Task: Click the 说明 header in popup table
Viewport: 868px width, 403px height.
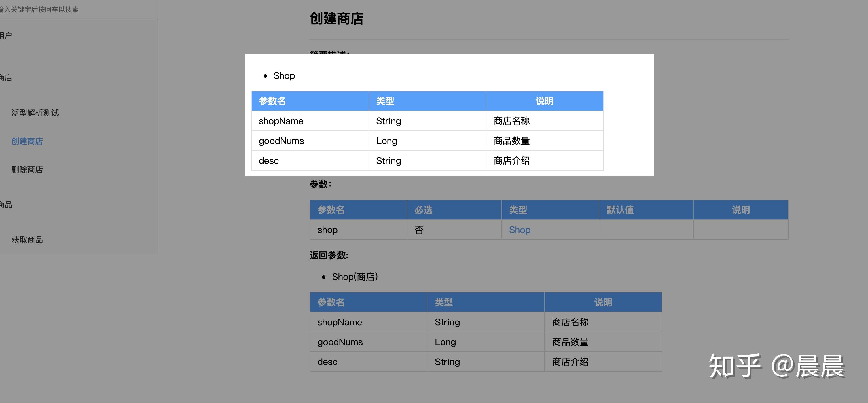Action: click(x=544, y=101)
